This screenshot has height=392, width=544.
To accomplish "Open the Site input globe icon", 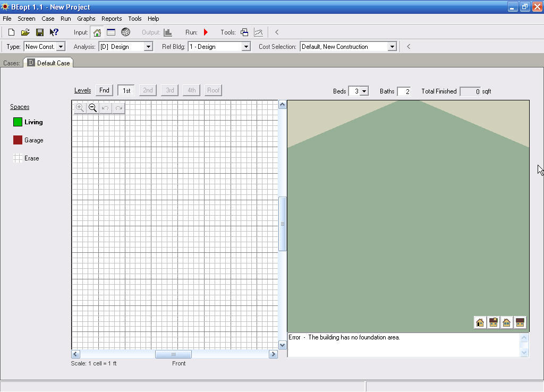I will coord(125,32).
